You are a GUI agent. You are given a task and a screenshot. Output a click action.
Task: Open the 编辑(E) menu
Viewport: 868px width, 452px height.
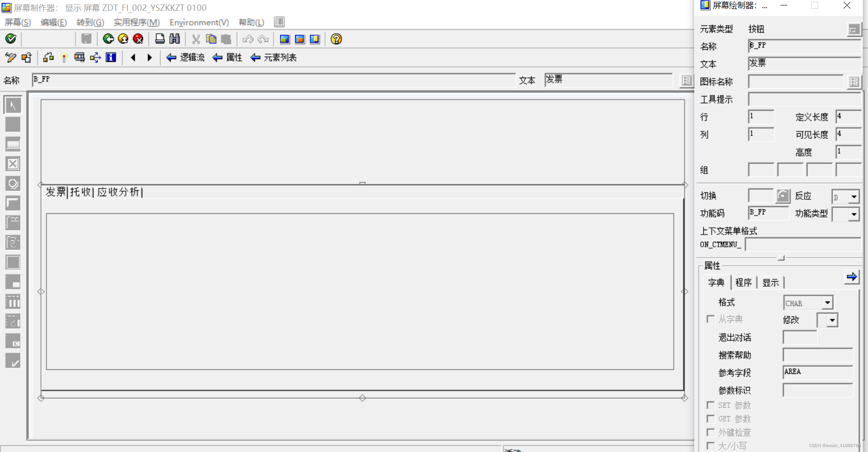pyautogui.click(x=53, y=22)
